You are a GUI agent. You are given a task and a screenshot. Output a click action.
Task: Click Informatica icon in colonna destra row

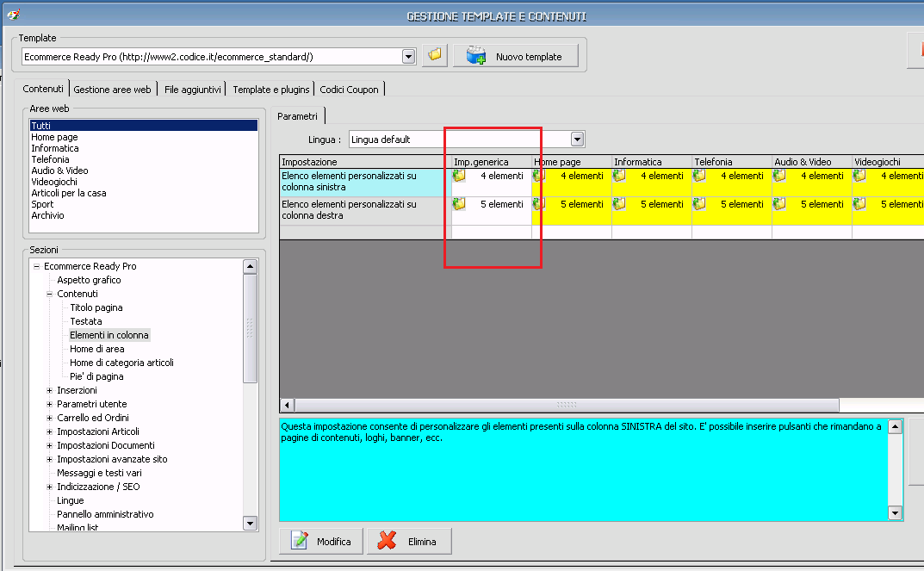coord(619,204)
